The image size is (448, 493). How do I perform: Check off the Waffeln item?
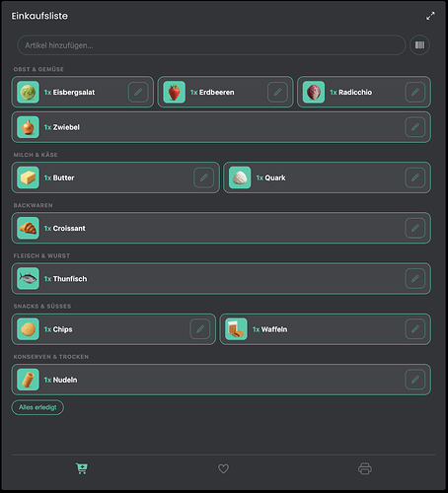click(325, 329)
